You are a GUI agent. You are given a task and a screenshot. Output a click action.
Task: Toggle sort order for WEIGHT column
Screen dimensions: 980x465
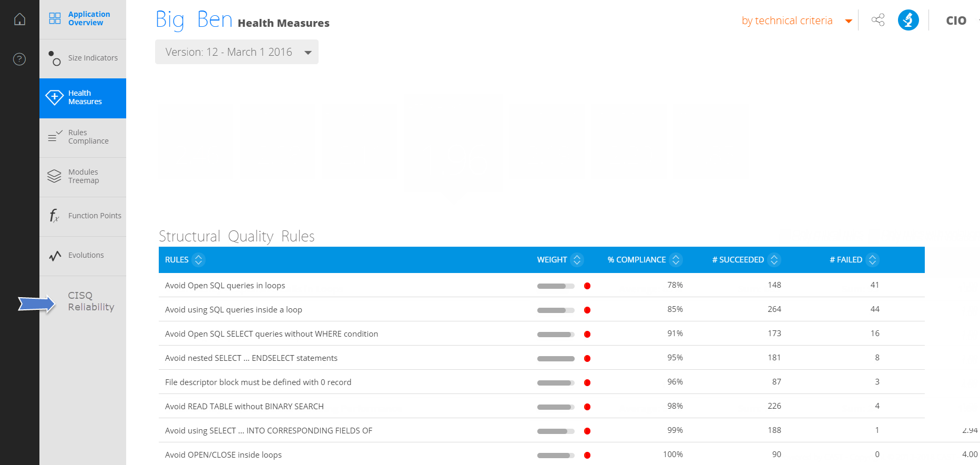577,260
